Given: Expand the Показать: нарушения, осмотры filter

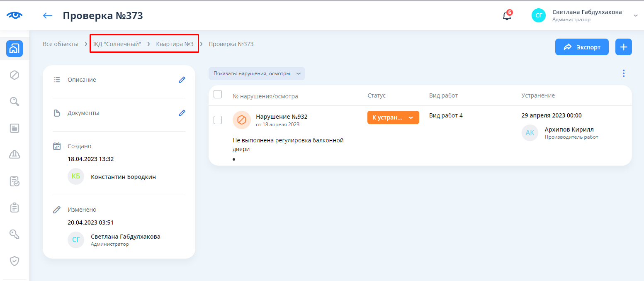Looking at the screenshot, I should [257, 73].
